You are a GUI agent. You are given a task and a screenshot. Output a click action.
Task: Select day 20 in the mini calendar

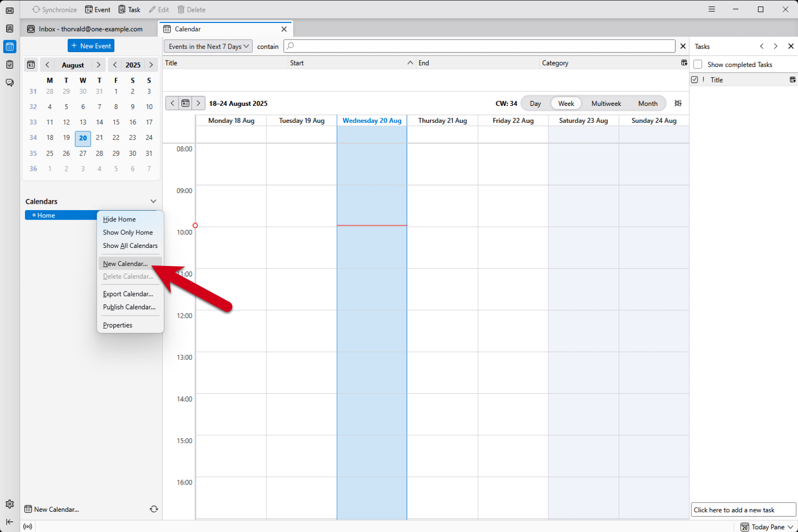tap(82, 138)
